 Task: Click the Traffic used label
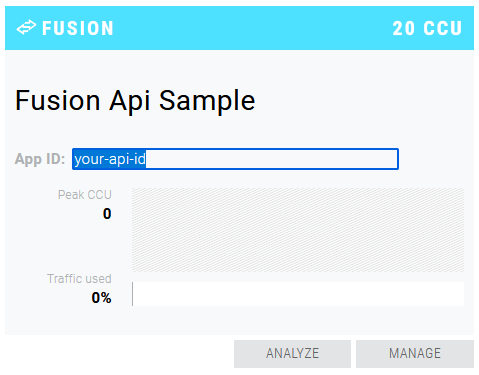coord(79,279)
